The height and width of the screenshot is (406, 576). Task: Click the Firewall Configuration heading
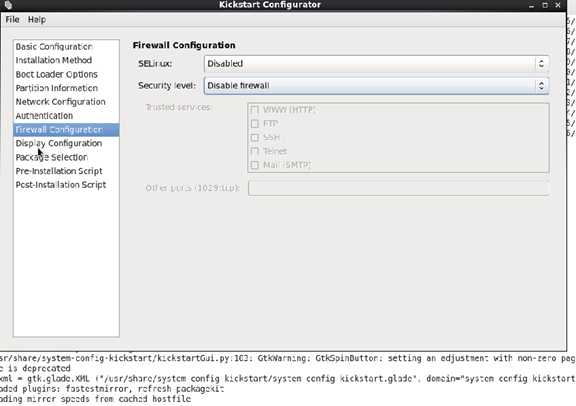tap(184, 45)
